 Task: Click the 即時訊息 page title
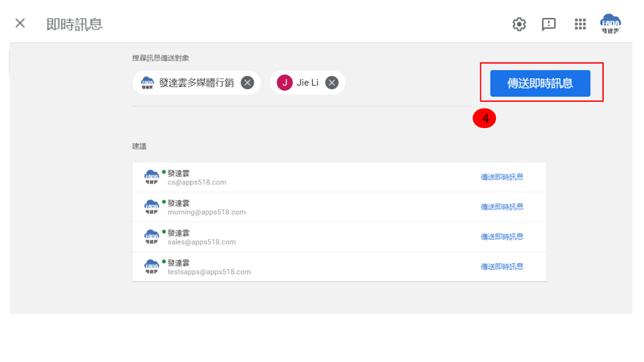click(74, 24)
